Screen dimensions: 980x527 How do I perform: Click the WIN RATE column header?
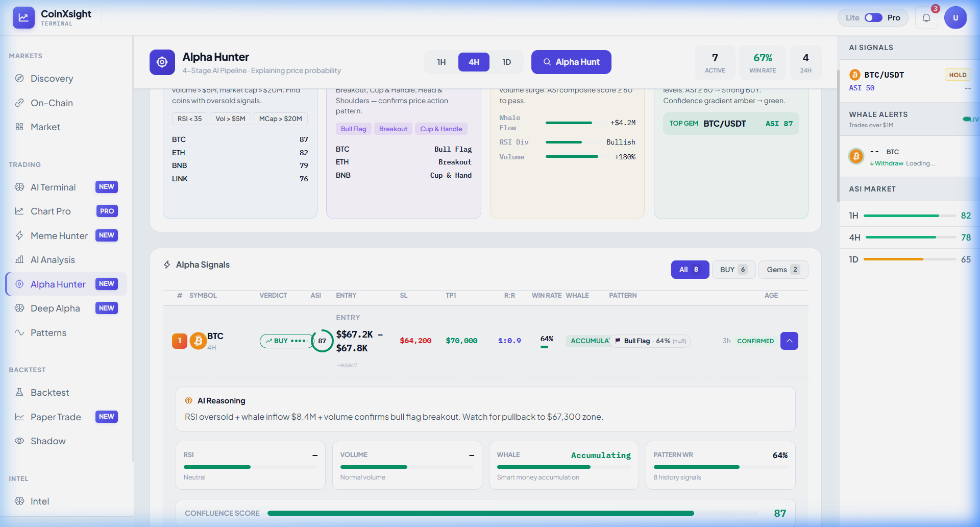pyautogui.click(x=547, y=296)
